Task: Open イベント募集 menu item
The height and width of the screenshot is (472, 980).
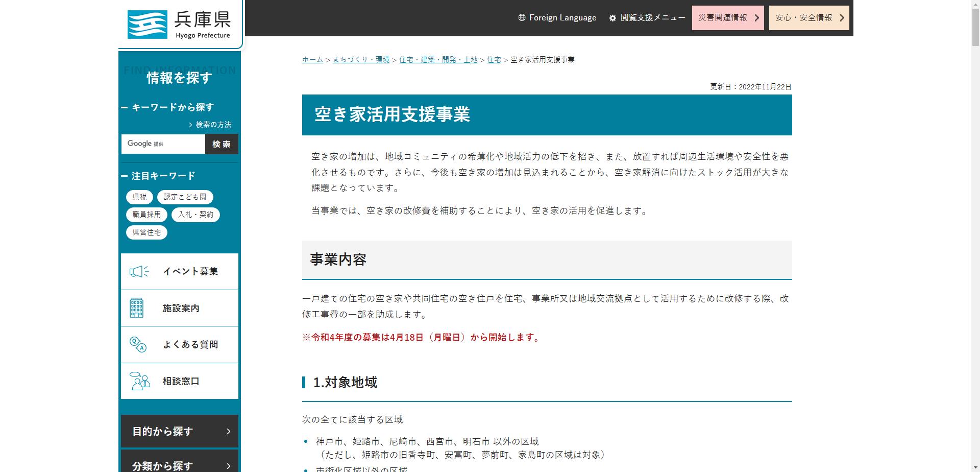Action: [180, 272]
